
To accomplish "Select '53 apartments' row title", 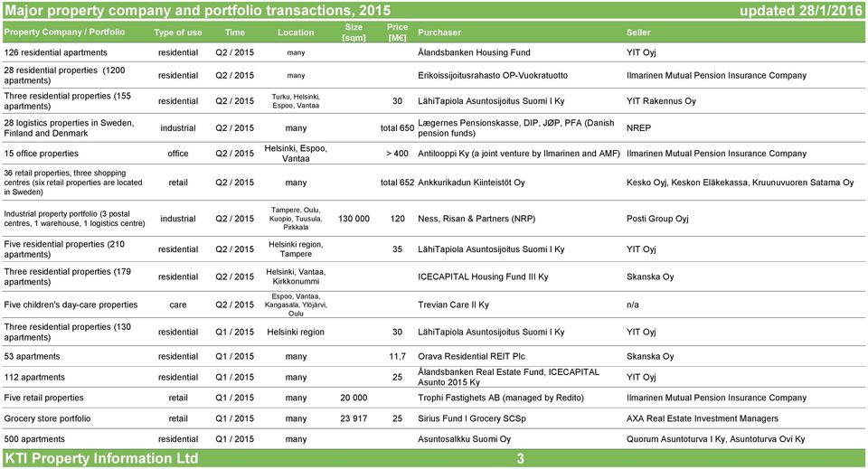I will (x=32, y=357).
